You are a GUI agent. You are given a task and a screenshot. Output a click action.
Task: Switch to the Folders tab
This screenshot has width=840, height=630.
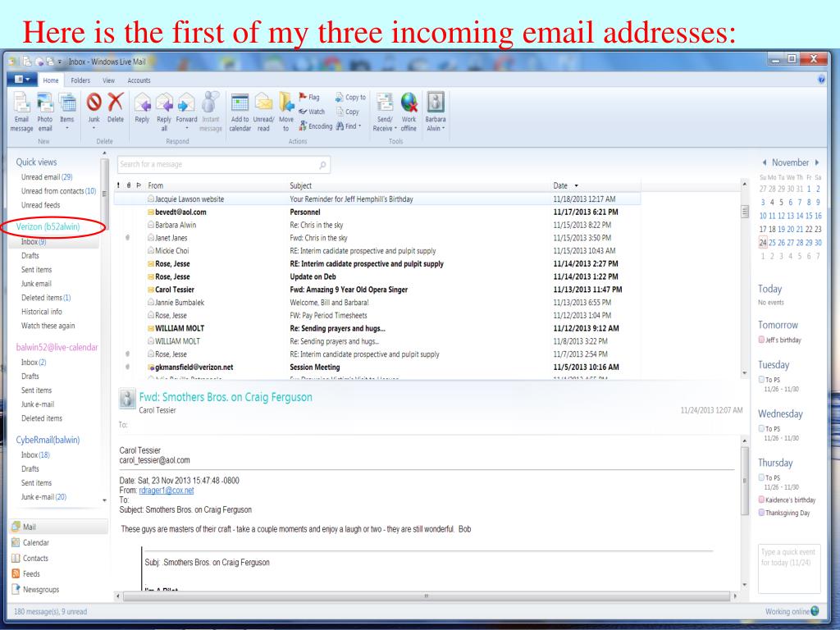[x=80, y=80]
